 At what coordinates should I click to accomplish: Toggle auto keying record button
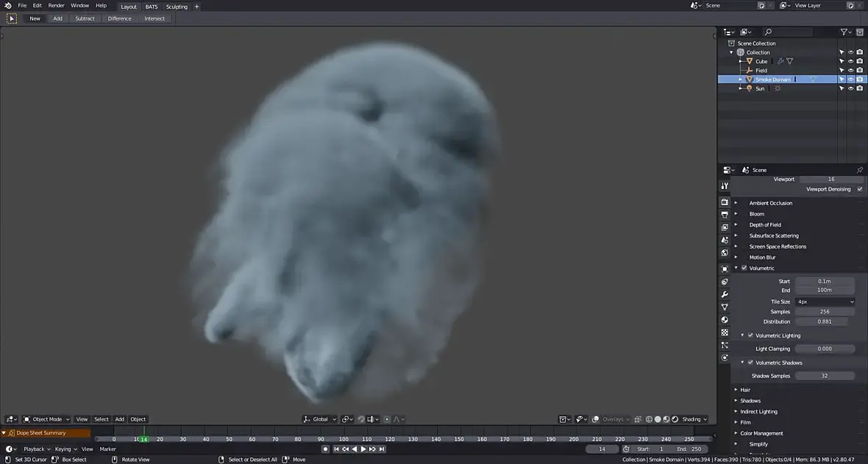pyautogui.click(x=325, y=449)
